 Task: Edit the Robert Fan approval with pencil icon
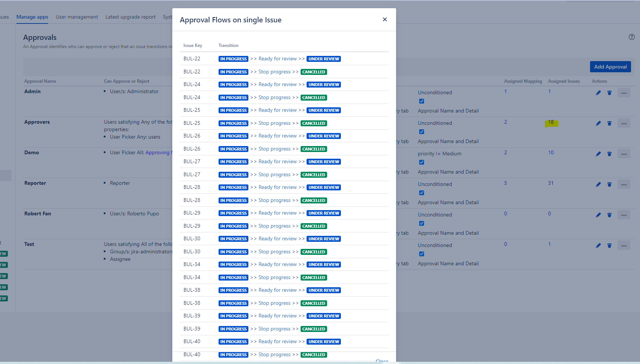click(x=598, y=215)
